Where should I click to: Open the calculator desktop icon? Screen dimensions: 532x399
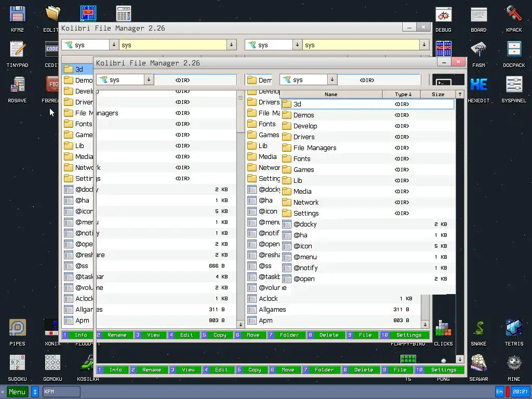(124, 14)
